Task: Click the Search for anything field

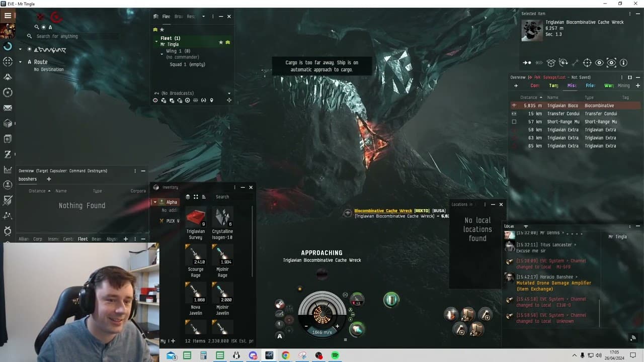Action: click(x=73, y=36)
